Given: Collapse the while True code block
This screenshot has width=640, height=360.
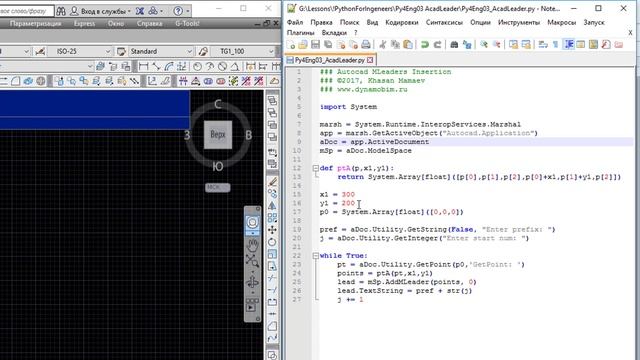Looking at the screenshot, I should pyautogui.click(x=316, y=256).
